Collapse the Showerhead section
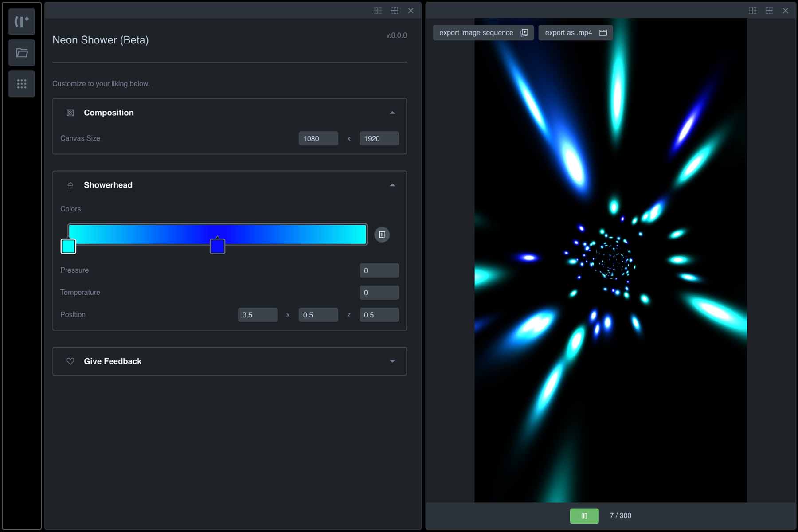Screen dimensions: 798x532 [x=392, y=184]
